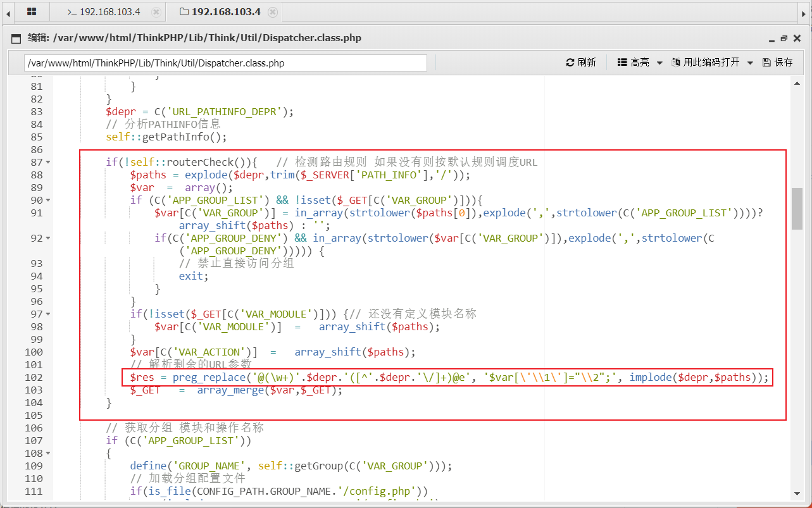Click line number 91 in gutter
812x508 pixels.
[x=37, y=213]
